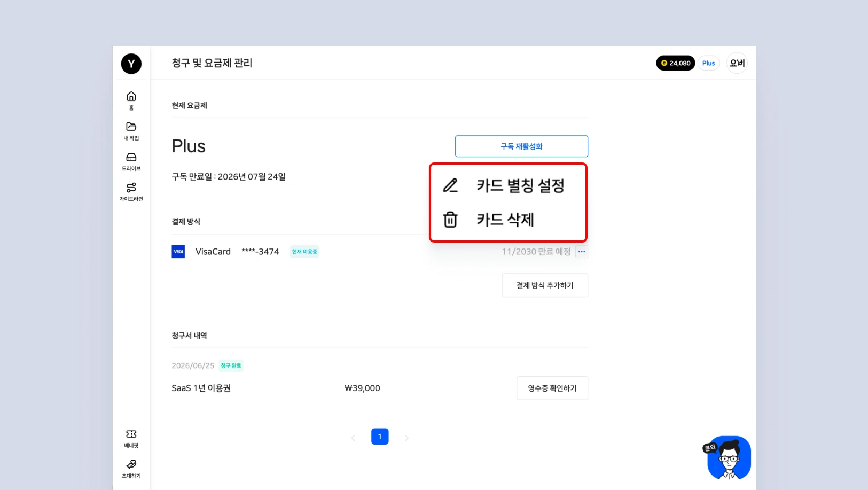Viewport: 868px width, 490px height.
Task: Click the 청구 완료 status badge
Action: [x=231, y=365]
